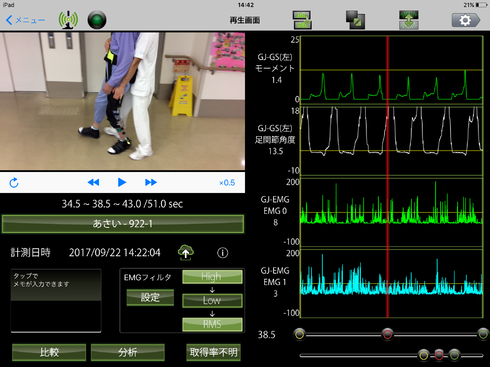Screen dimensions: 490x367
Task: Tap the 計測日時 2017/09/22 14:22:04 text
Action: pos(85,253)
